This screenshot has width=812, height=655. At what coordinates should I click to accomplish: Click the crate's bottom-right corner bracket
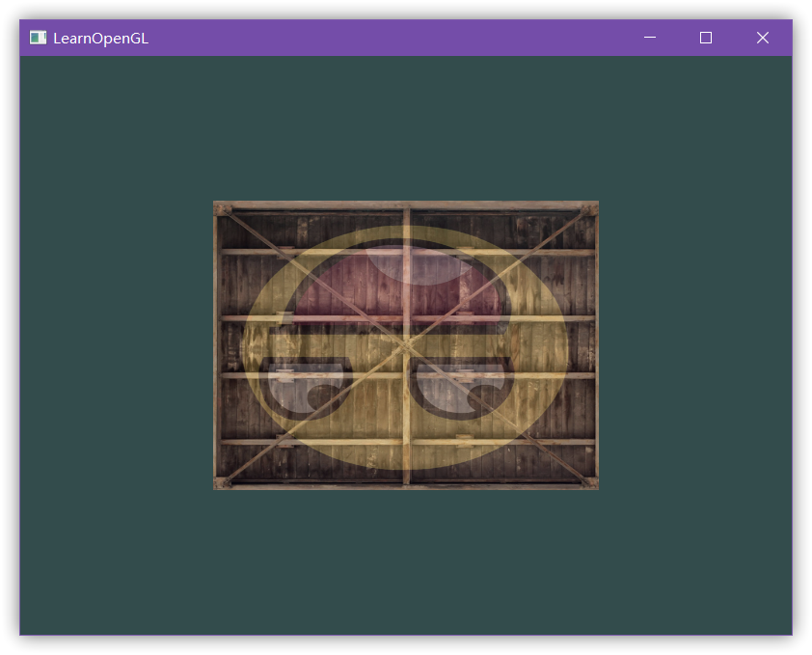pyautogui.click(x=589, y=481)
